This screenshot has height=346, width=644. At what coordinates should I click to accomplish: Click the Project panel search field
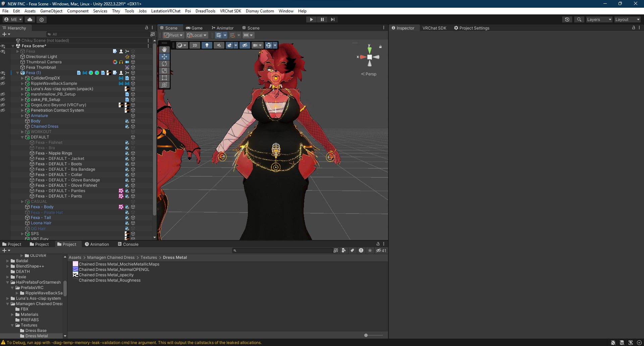pos(282,250)
